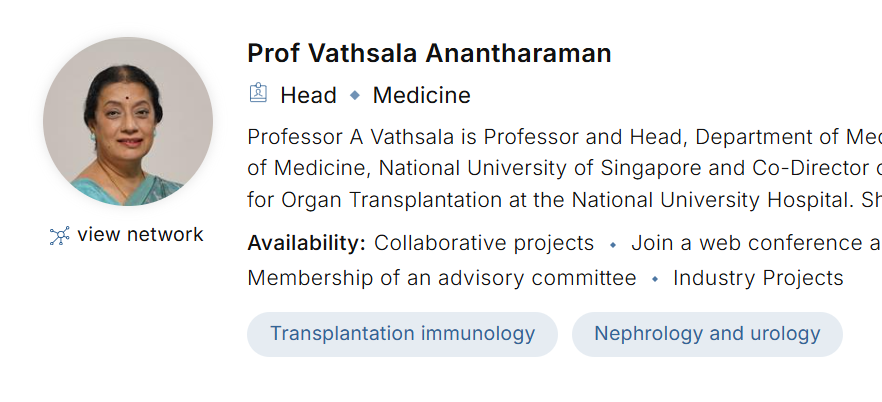Click the Head position label
This screenshot has height=402, width=882.
tap(308, 95)
